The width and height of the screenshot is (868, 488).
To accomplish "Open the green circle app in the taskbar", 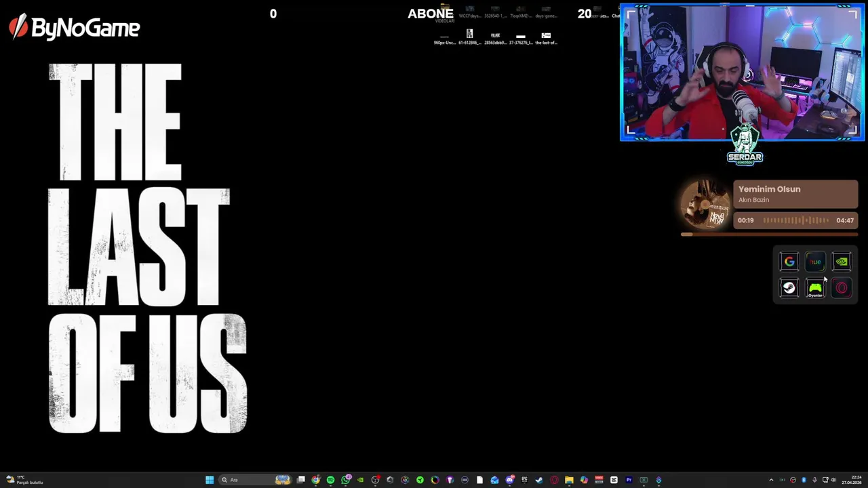I will click(x=420, y=480).
